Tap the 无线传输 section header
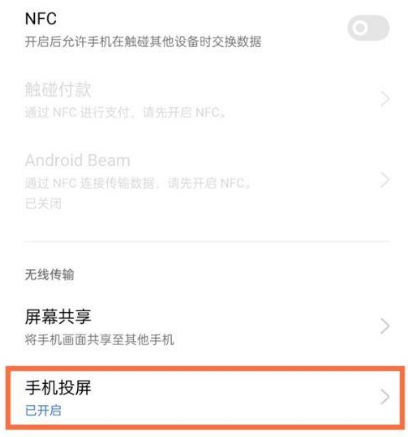Screen dimensions: 408x437 (49, 275)
